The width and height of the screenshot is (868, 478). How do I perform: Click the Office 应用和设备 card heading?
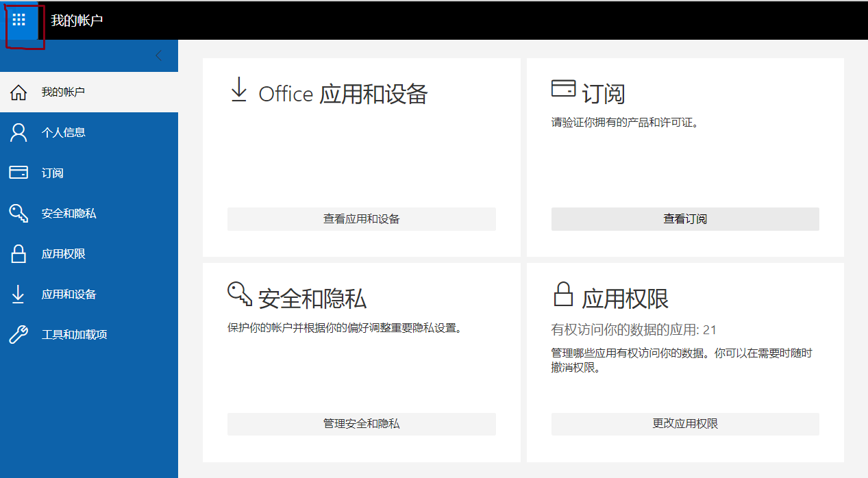[x=343, y=94]
